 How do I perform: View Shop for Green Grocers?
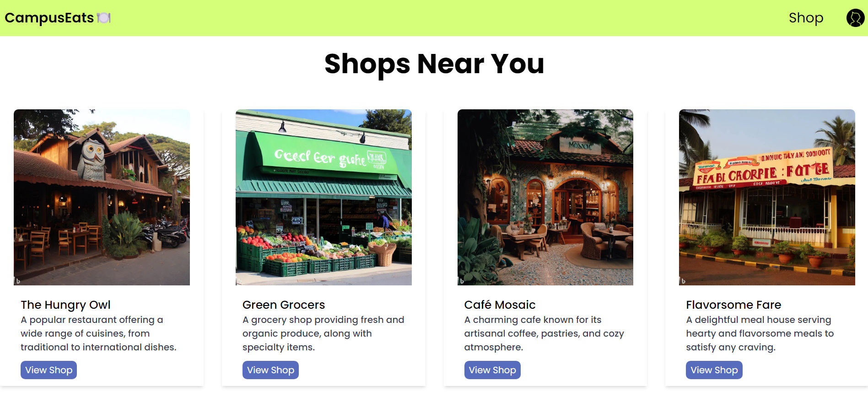270,370
